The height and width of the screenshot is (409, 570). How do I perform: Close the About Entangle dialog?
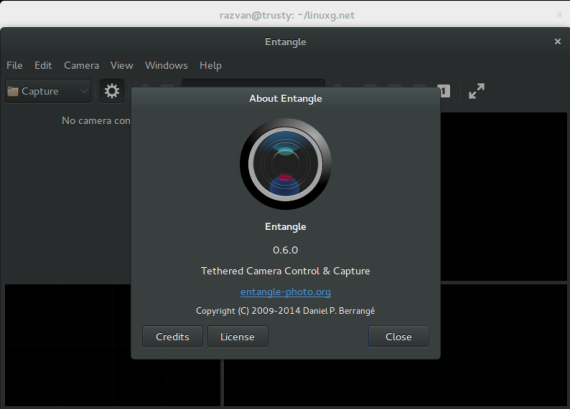[x=398, y=336]
